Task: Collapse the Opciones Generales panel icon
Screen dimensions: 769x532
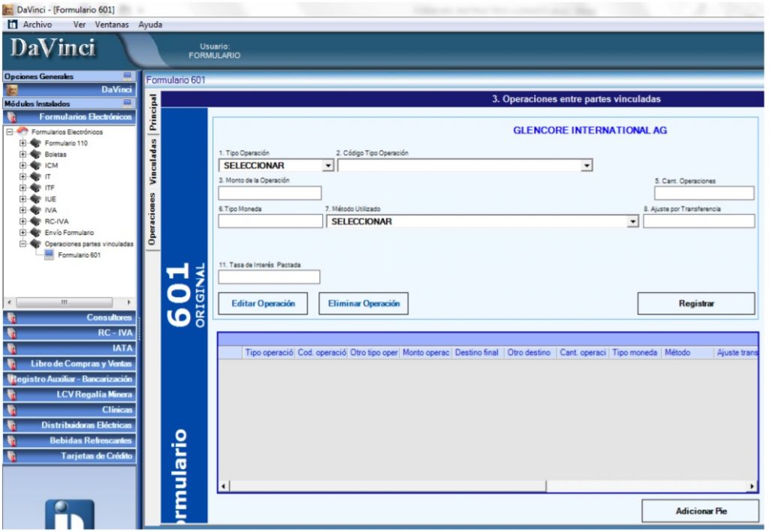Action: point(127,77)
